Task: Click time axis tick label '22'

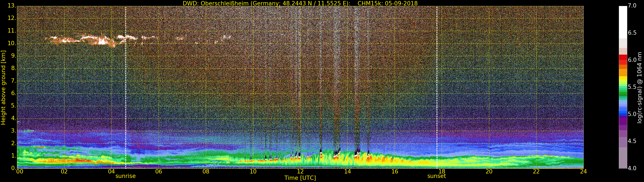Action: tap(536, 172)
